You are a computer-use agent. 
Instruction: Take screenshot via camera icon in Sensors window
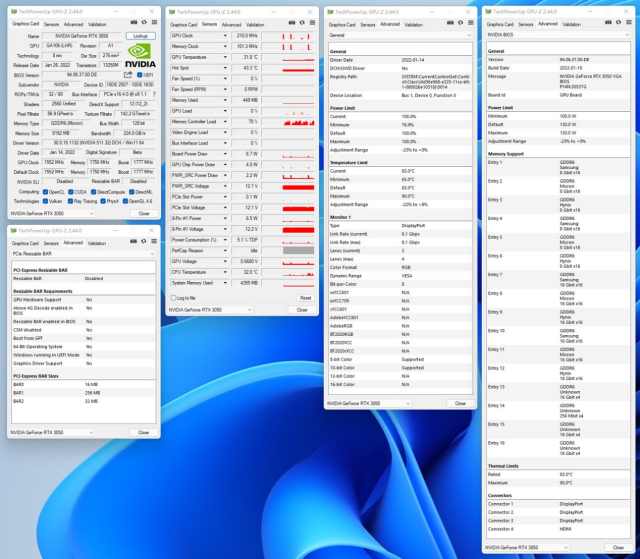point(292,23)
